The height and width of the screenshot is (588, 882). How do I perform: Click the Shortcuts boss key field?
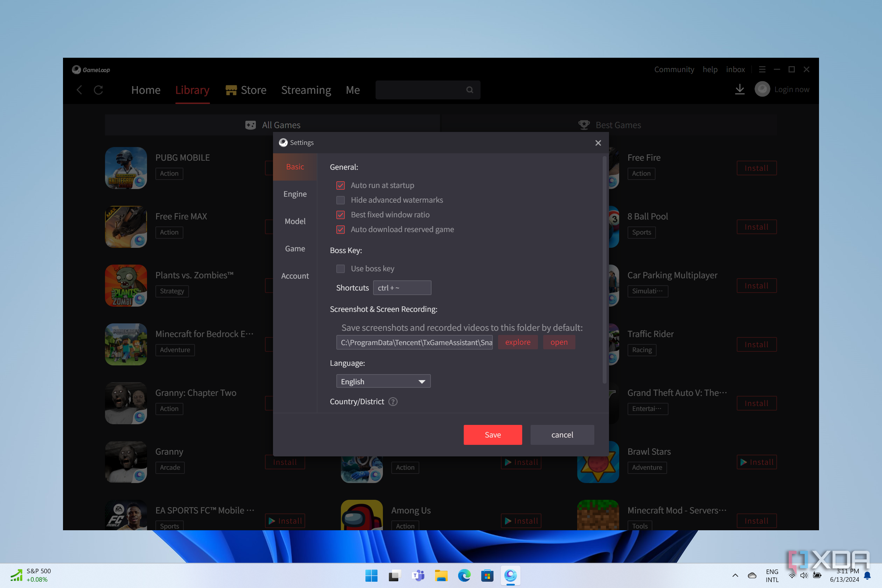pyautogui.click(x=402, y=288)
